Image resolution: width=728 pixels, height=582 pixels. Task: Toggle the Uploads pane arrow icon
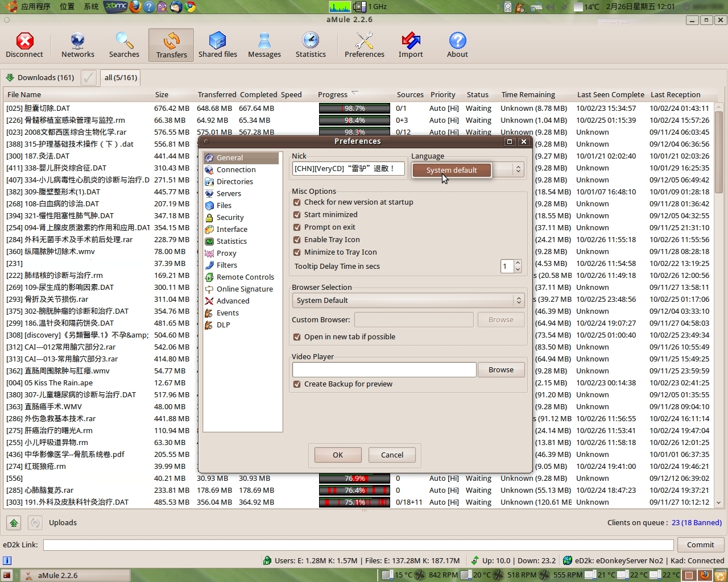click(14, 522)
